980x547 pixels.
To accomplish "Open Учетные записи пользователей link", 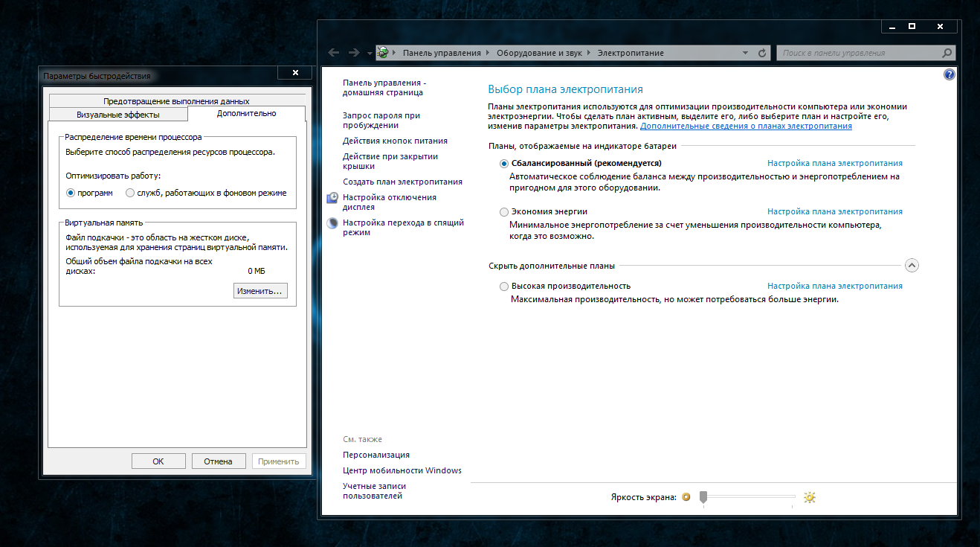I will coord(375,491).
